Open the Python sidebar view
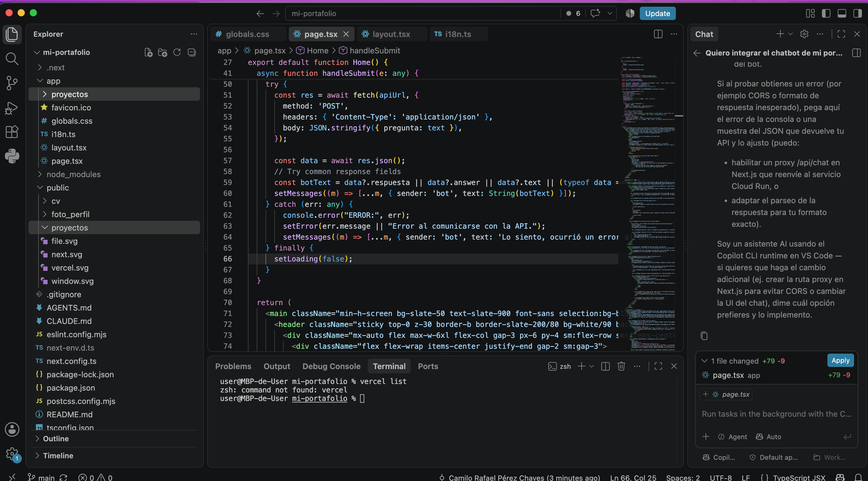 pos(12,156)
